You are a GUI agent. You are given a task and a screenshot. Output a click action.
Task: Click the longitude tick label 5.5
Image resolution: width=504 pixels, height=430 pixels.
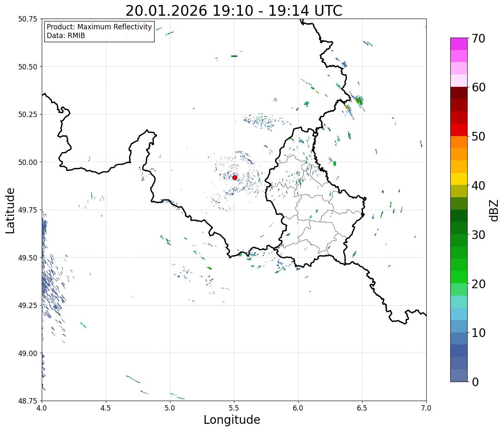pyautogui.click(x=234, y=408)
